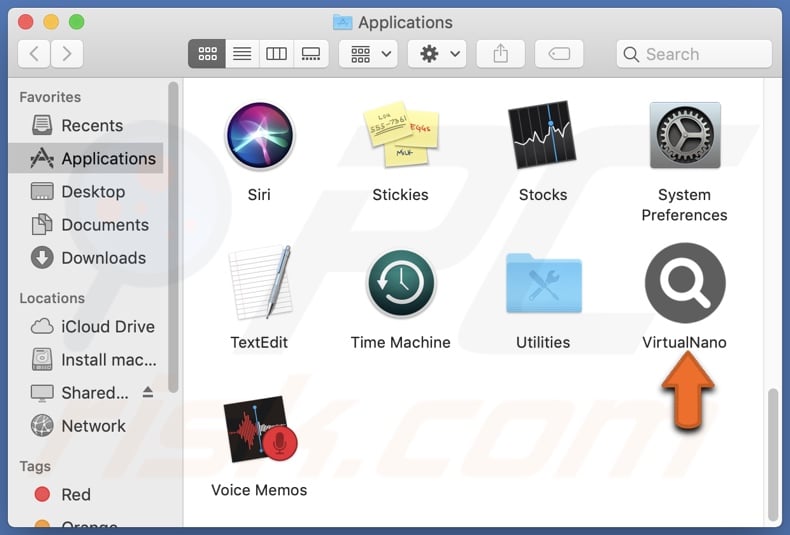Switch to gallery view
Image resolution: width=790 pixels, height=535 pixels.
pos(311,53)
